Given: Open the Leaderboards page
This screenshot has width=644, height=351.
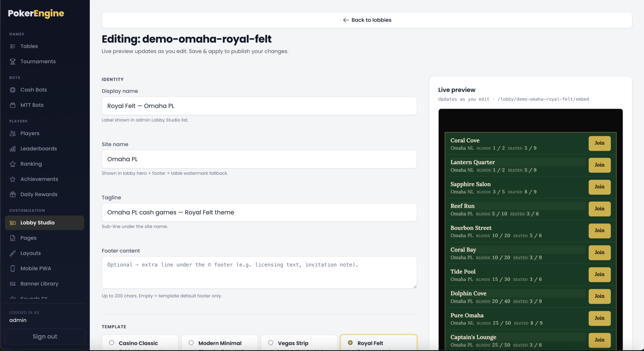Looking at the screenshot, I should (44, 149).
